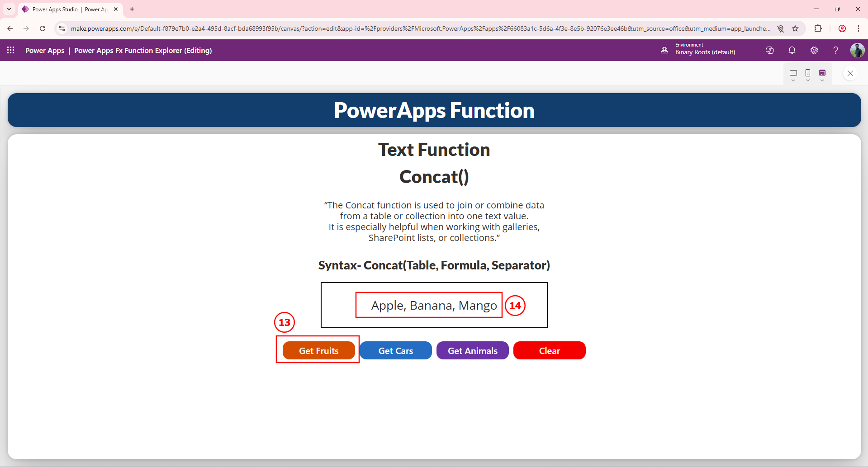Image resolution: width=868 pixels, height=467 pixels.
Task: Open the help question mark
Action: point(836,50)
